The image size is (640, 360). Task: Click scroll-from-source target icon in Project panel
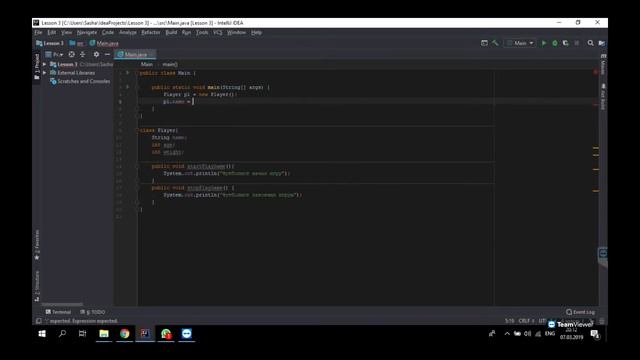[x=71, y=54]
